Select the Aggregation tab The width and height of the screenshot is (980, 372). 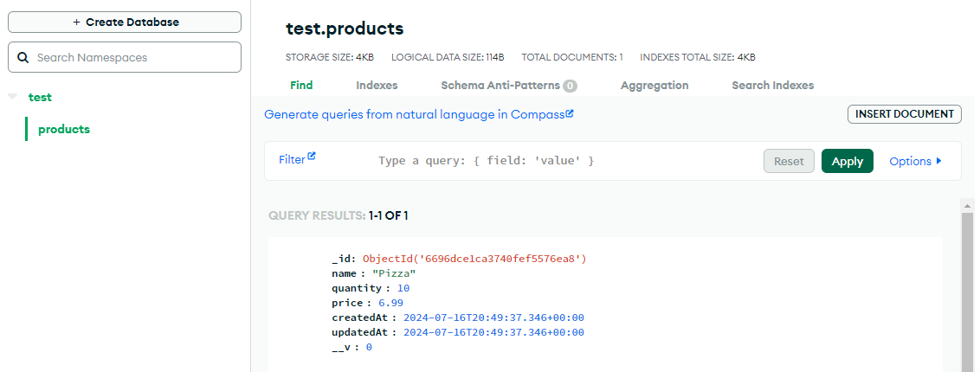pyautogui.click(x=654, y=86)
